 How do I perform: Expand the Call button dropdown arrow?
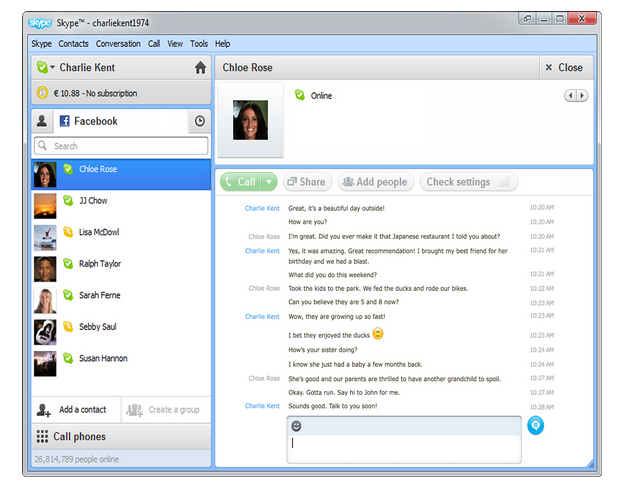[269, 182]
